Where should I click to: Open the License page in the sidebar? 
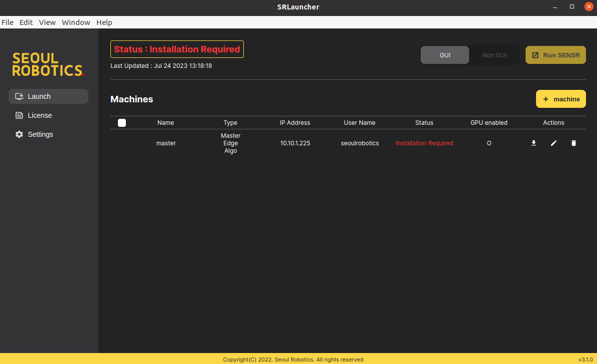pyautogui.click(x=48, y=115)
